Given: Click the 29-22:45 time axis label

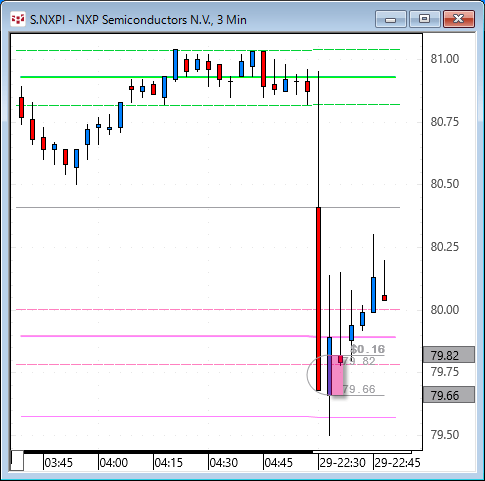Looking at the screenshot, I should coord(397,463).
